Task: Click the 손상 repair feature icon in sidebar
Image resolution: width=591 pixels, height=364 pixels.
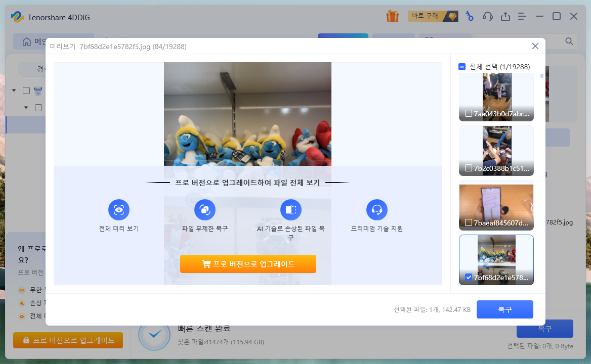Action: coord(22,303)
